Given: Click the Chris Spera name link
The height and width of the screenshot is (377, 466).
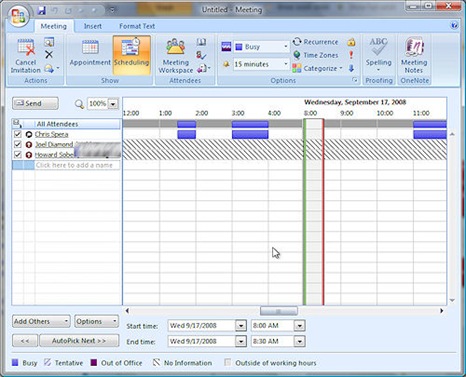Looking at the screenshot, I should [x=51, y=134].
